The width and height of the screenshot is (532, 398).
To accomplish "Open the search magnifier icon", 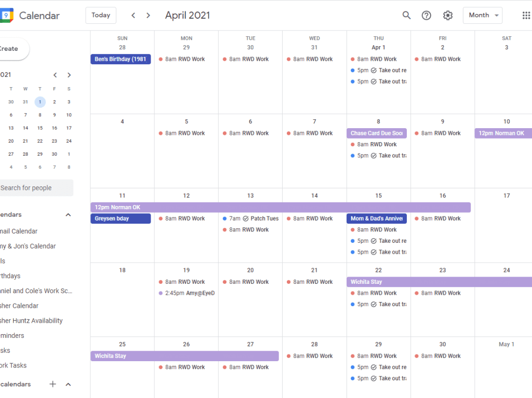I will [x=406, y=16].
